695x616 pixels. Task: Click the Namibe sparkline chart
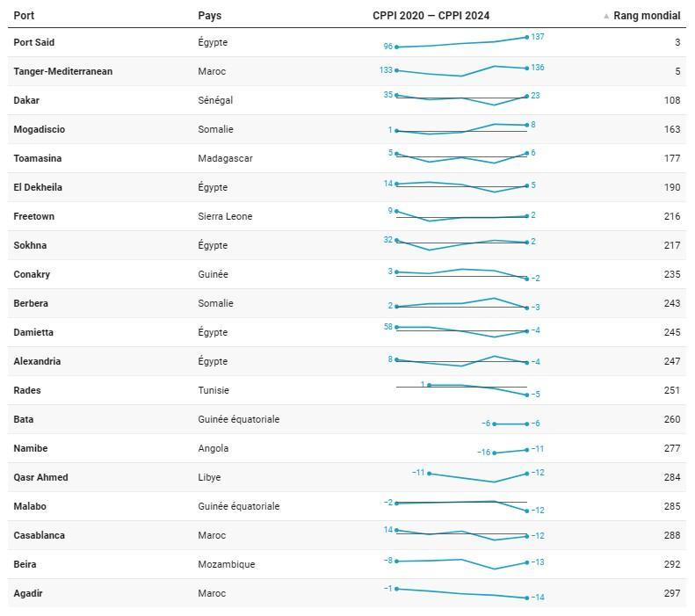(x=510, y=451)
